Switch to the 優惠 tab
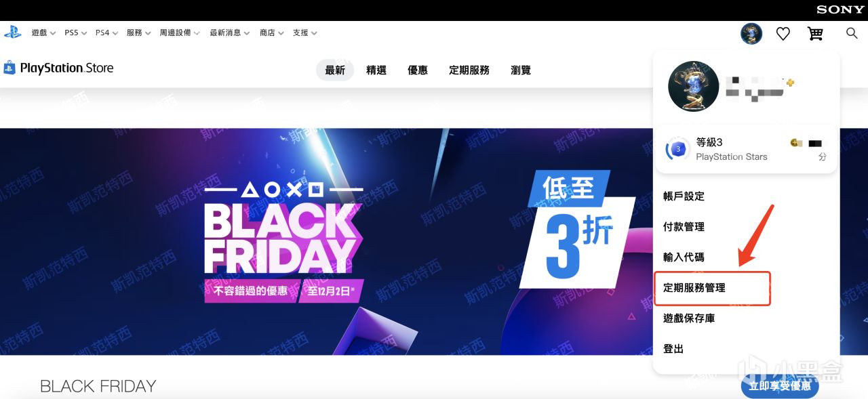Screen dimensions: 868x399 click(418, 70)
